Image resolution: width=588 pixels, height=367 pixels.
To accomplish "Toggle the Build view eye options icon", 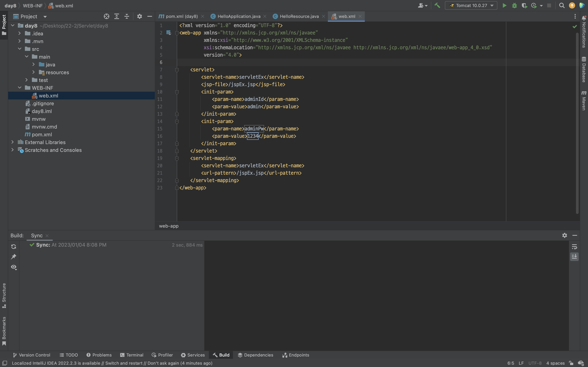I will (14, 267).
